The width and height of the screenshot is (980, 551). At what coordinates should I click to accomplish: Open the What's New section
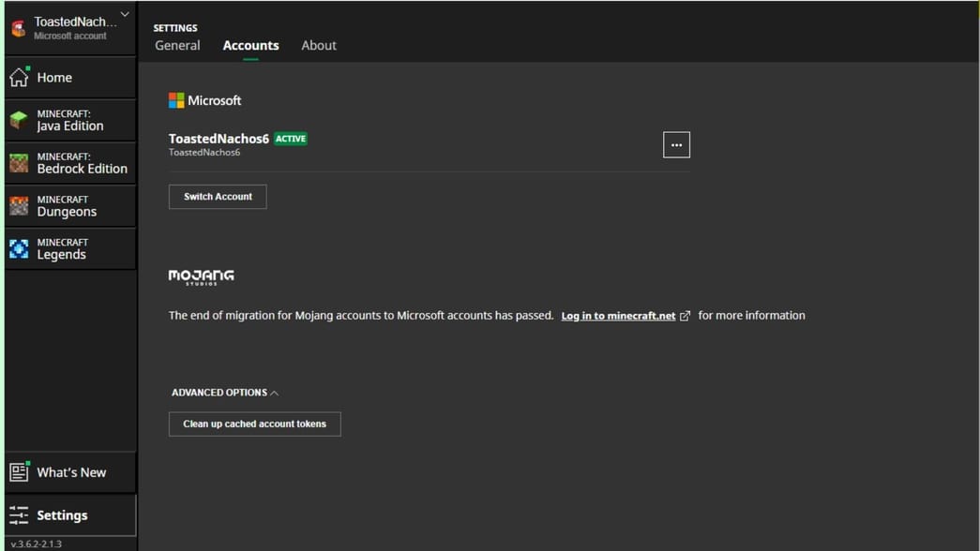[70, 472]
